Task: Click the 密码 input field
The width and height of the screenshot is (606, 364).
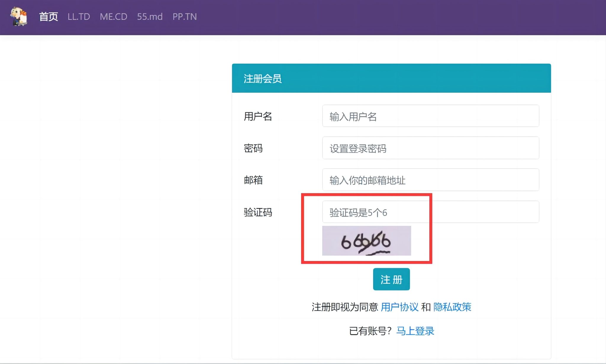Action: tap(431, 148)
